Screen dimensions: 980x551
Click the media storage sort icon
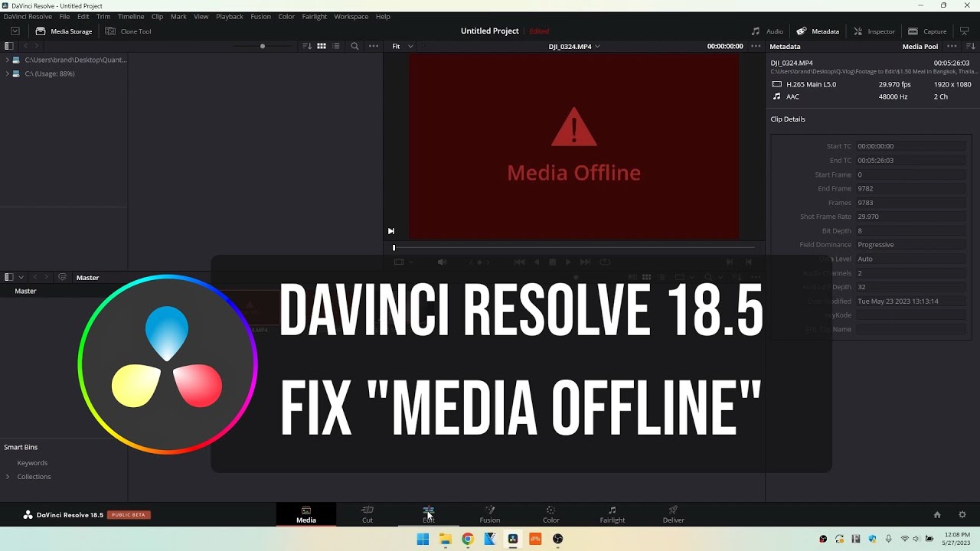tap(307, 46)
